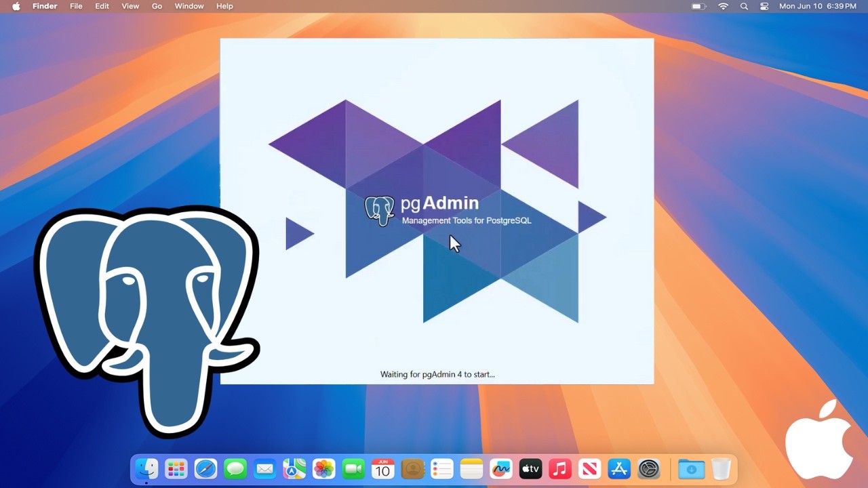The height and width of the screenshot is (488, 868).
Task: Open the Go menu
Action: (157, 6)
